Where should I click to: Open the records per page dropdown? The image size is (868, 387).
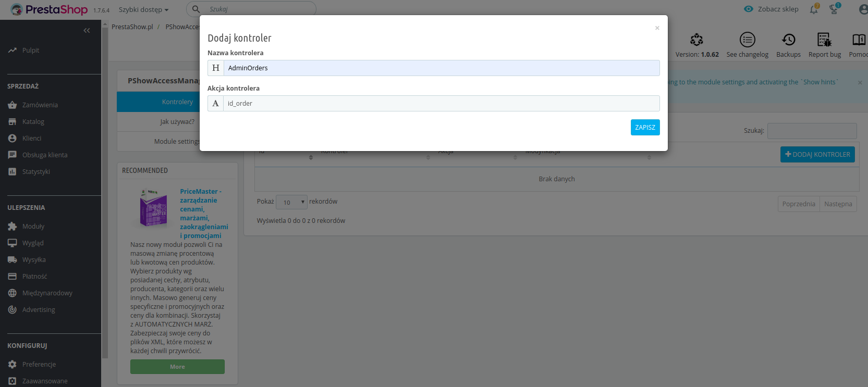tap(291, 202)
